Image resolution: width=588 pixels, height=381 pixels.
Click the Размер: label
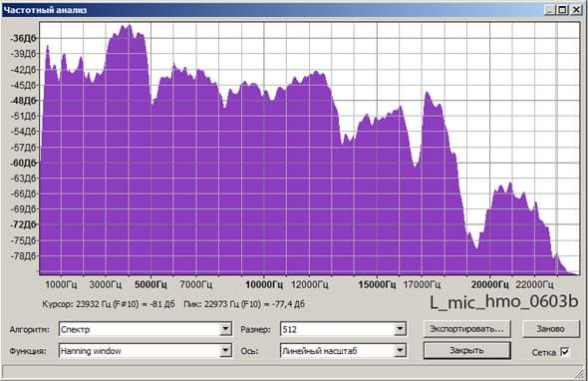click(255, 329)
